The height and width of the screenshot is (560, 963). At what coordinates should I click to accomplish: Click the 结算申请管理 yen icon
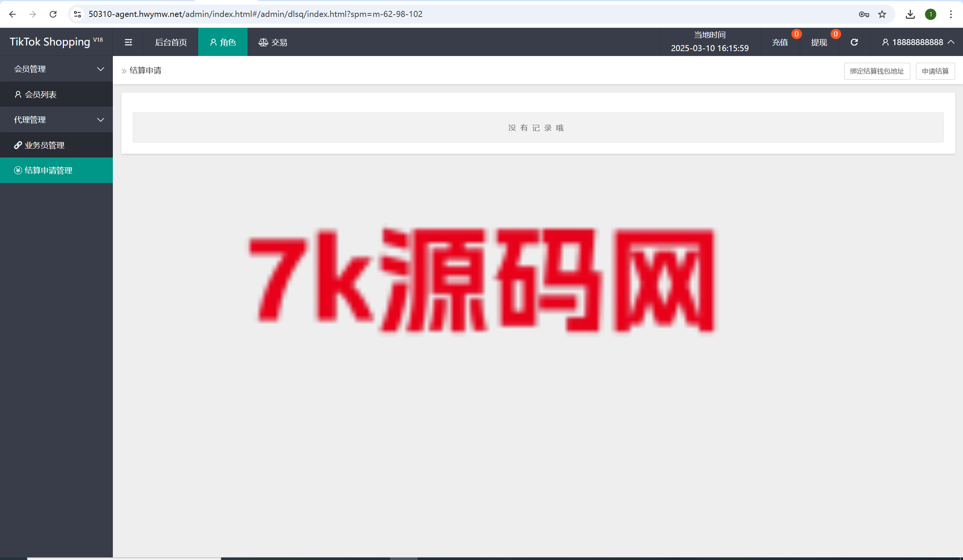(x=18, y=170)
